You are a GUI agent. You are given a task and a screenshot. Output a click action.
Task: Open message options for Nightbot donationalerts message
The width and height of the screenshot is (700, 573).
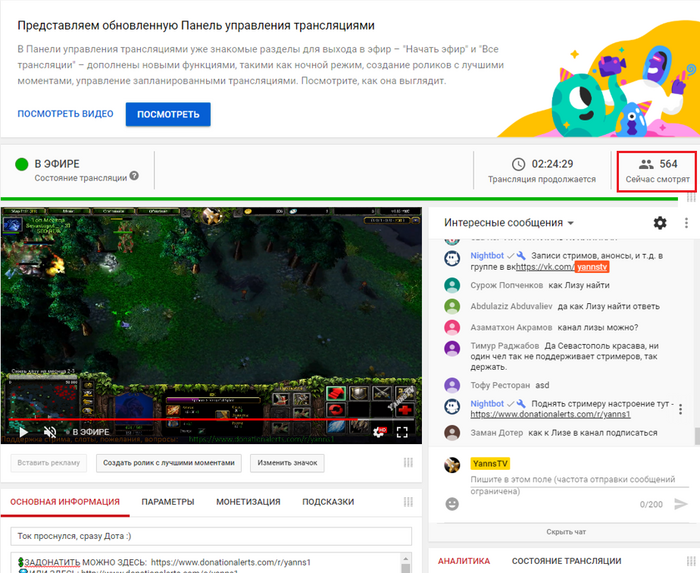[680, 409]
